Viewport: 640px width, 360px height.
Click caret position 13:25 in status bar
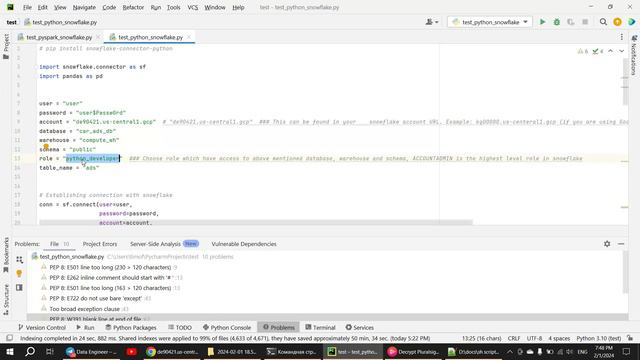tap(482, 338)
